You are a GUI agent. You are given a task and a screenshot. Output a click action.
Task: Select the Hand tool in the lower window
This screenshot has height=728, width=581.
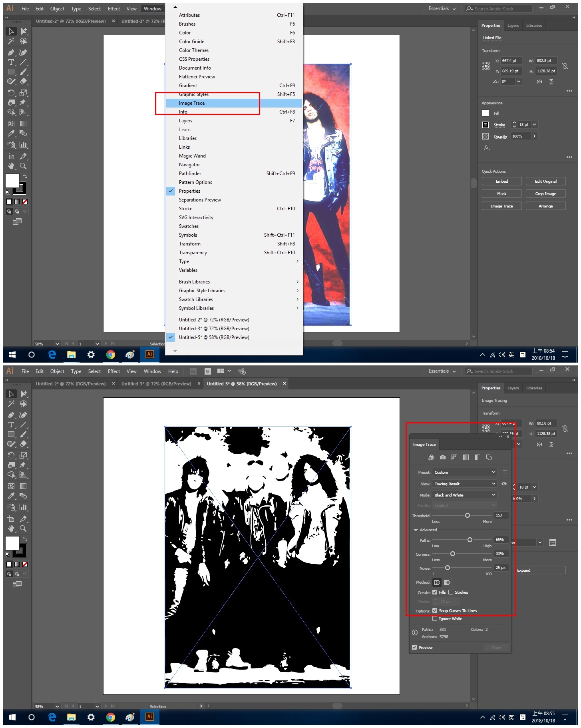coord(11,529)
